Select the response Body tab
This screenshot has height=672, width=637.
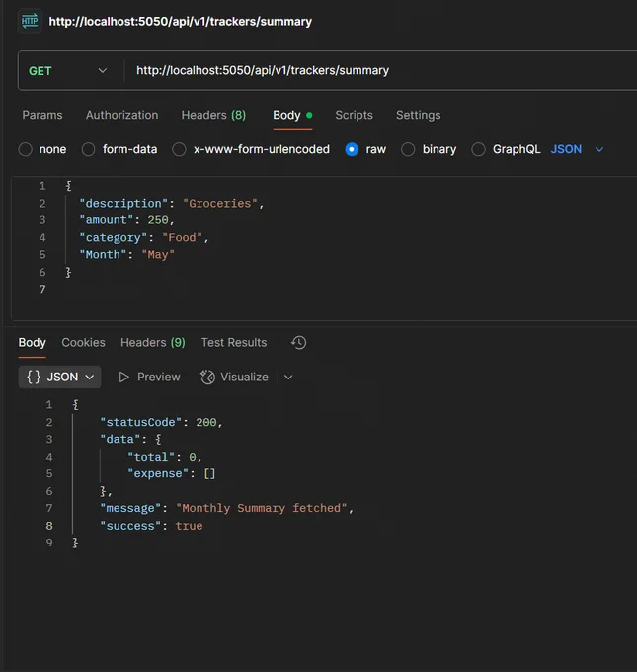33,343
